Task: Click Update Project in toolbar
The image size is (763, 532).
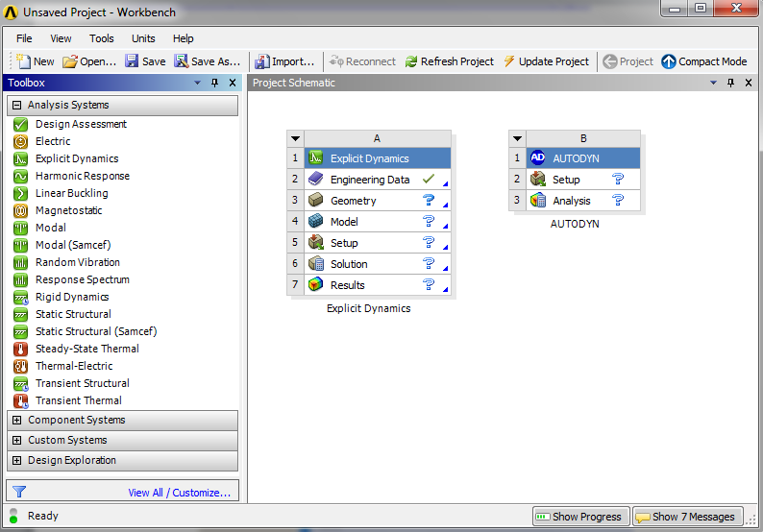Action: tap(547, 61)
